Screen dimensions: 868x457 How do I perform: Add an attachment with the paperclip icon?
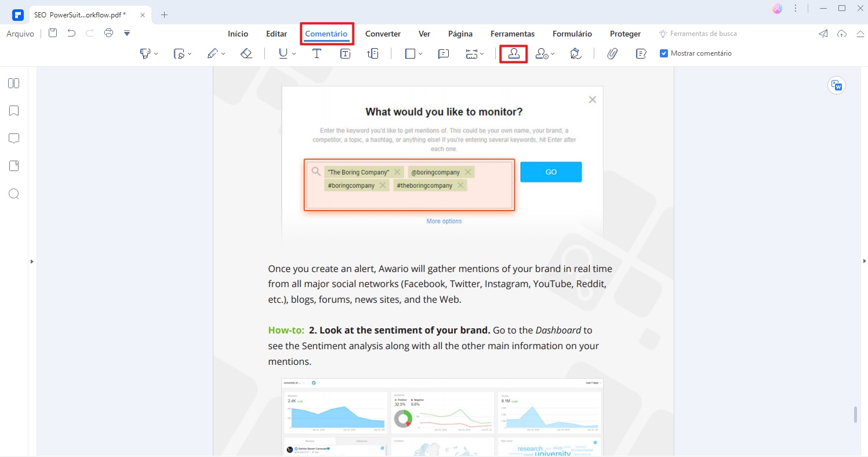[612, 53]
